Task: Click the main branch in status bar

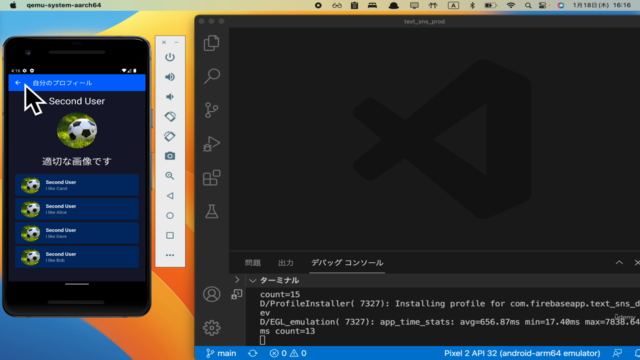Action: (221, 353)
